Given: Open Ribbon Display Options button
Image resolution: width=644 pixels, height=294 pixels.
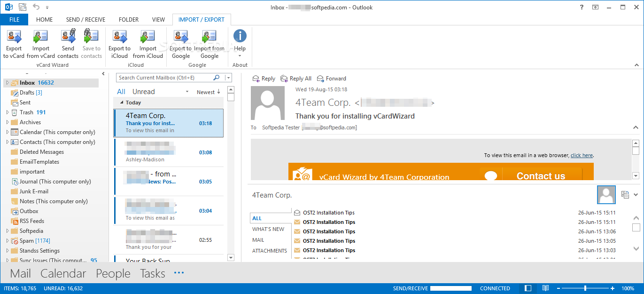Looking at the screenshot, I should pos(595,7).
